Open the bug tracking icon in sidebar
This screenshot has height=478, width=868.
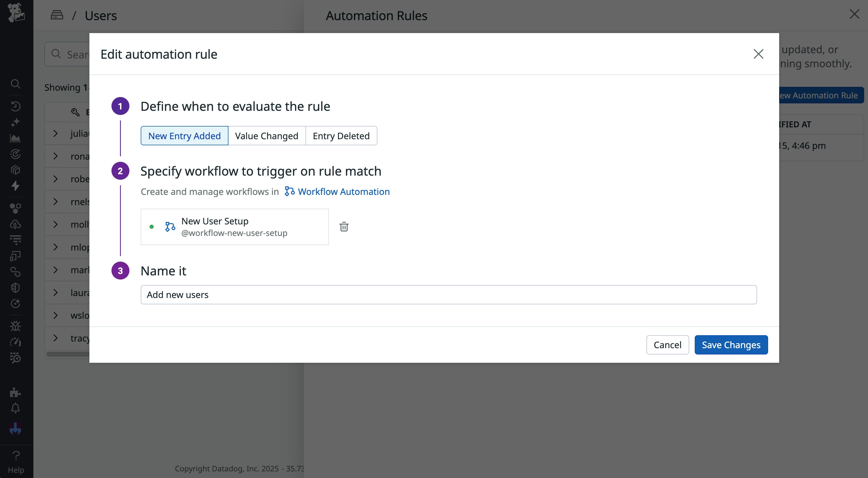[x=15, y=326]
